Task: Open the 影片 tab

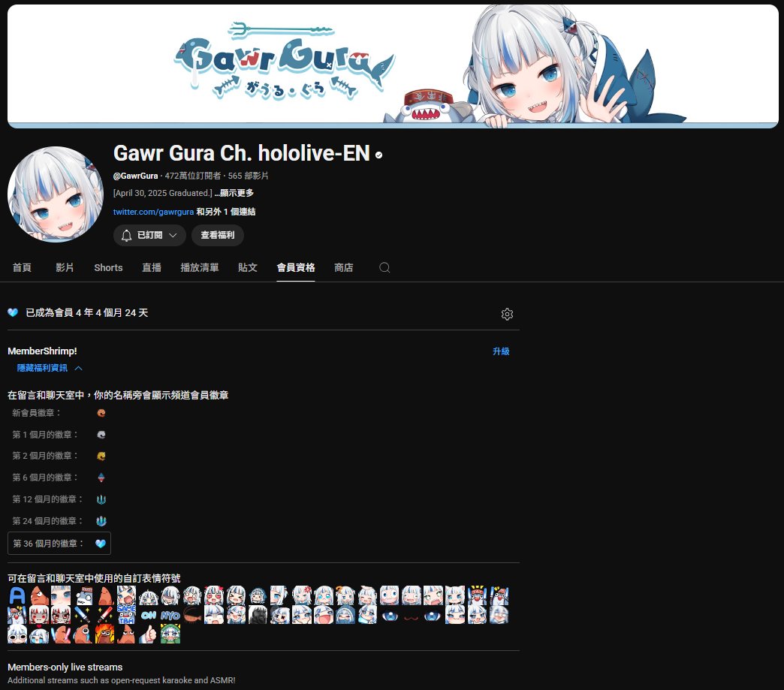Action: [65, 267]
